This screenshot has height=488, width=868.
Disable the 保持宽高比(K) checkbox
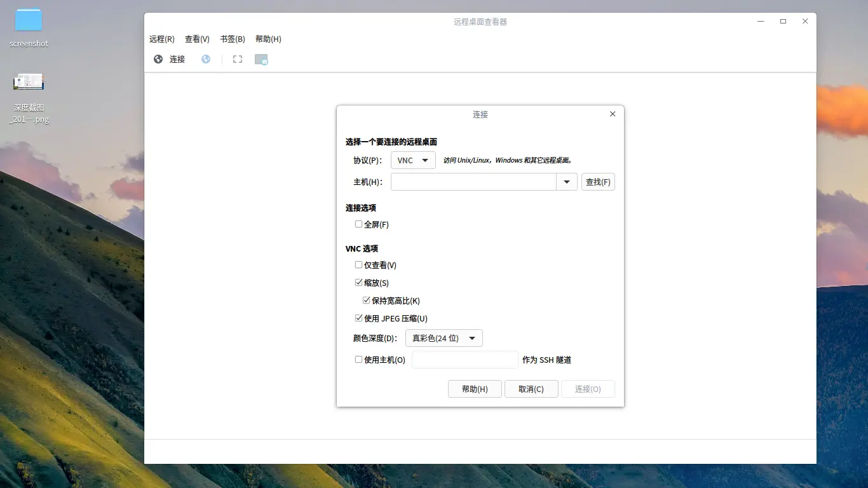point(367,300)
